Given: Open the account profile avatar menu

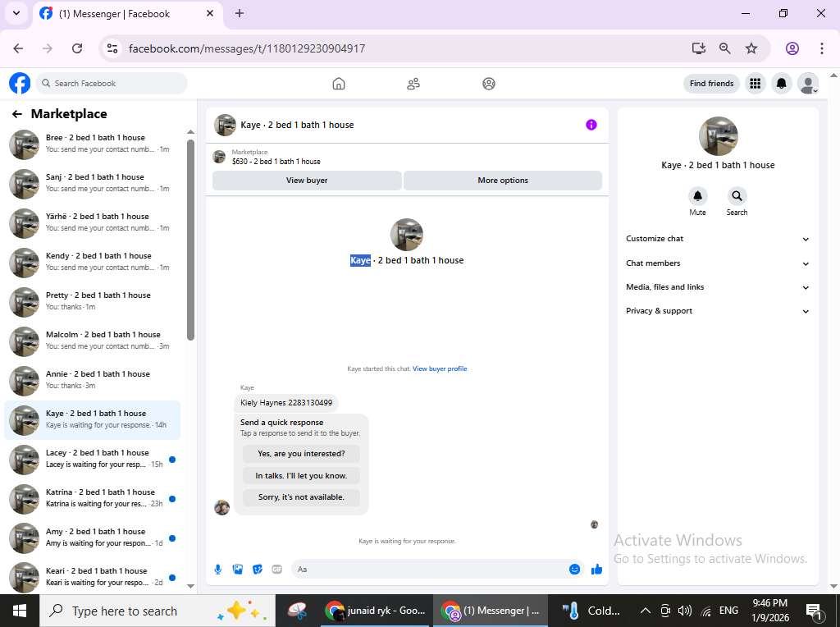Looking at the screenshot, I should point(808,84).
